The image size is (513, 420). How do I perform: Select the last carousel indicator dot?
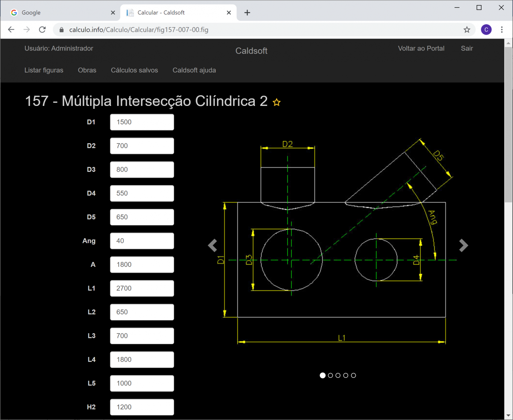coord(354,375)
